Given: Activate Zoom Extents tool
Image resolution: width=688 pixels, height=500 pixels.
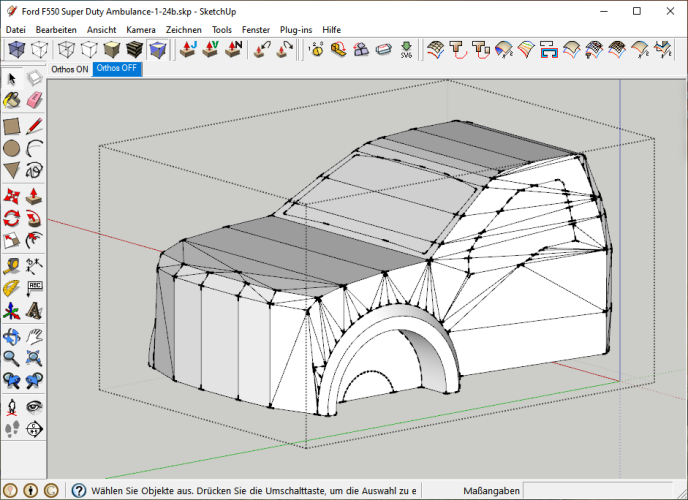Looking at the screenshot, I should pyautogui.click(x=34, y=358).
